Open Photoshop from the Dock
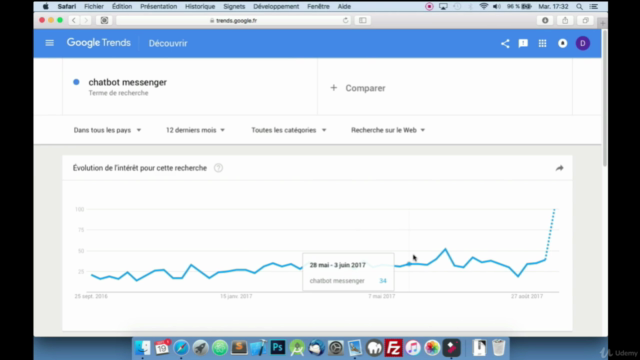This screenshot has height=360, width=640. coord(278,348)
